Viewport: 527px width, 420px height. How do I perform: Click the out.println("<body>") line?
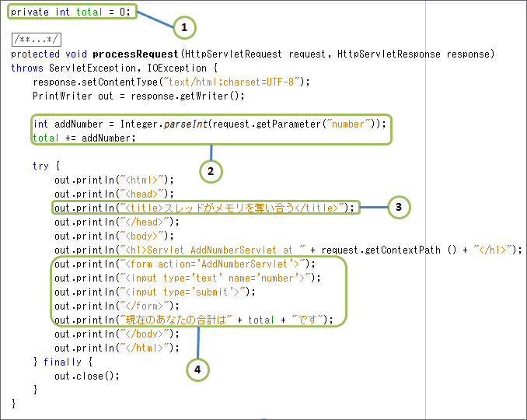point(114,236)
